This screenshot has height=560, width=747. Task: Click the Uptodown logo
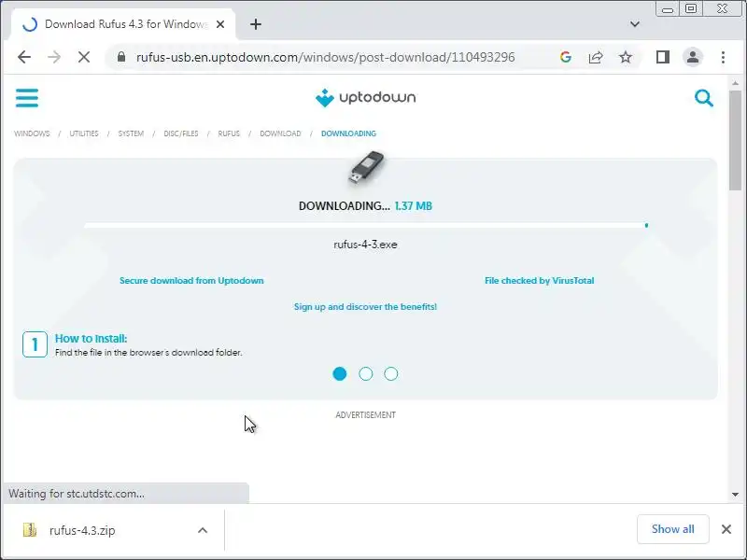click(x=365, y=98)
